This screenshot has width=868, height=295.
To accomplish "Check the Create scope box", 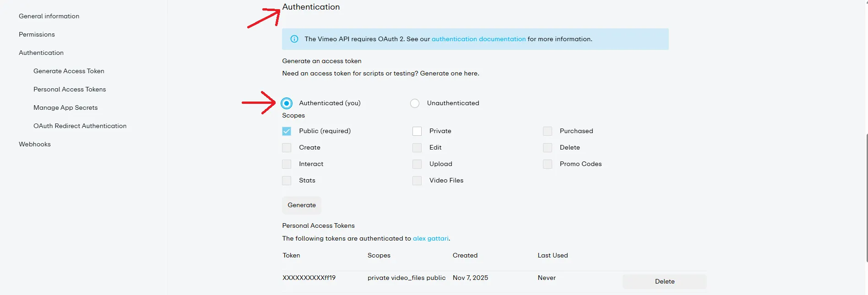I will click(287, 148).
